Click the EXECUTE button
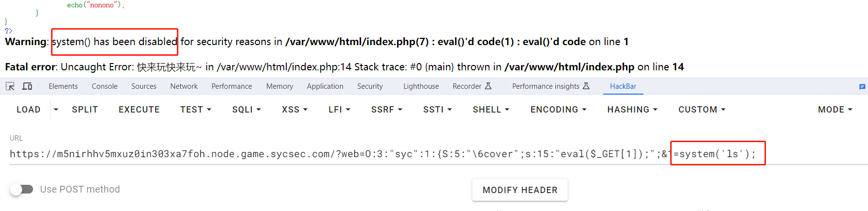 [139, 110]
